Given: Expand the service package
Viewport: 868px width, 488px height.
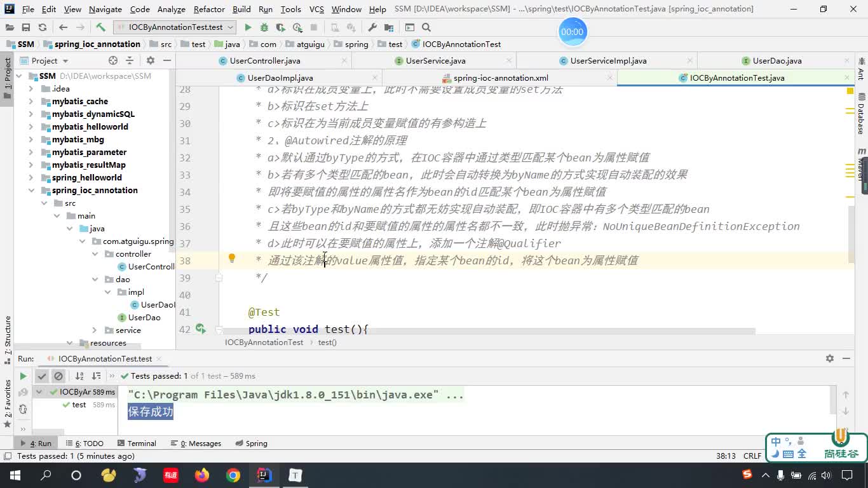Looking at the screenshot, I should tap(95, 330).
